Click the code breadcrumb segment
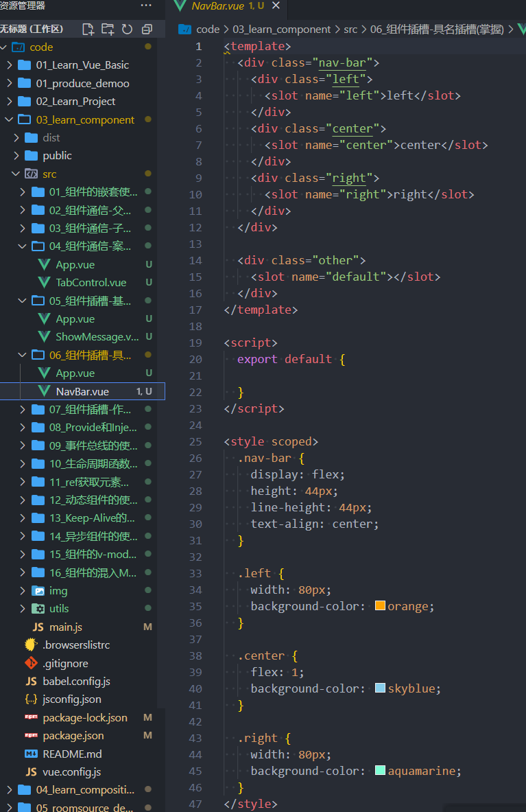Screen dimensions: 526x812 click(208, 30)
